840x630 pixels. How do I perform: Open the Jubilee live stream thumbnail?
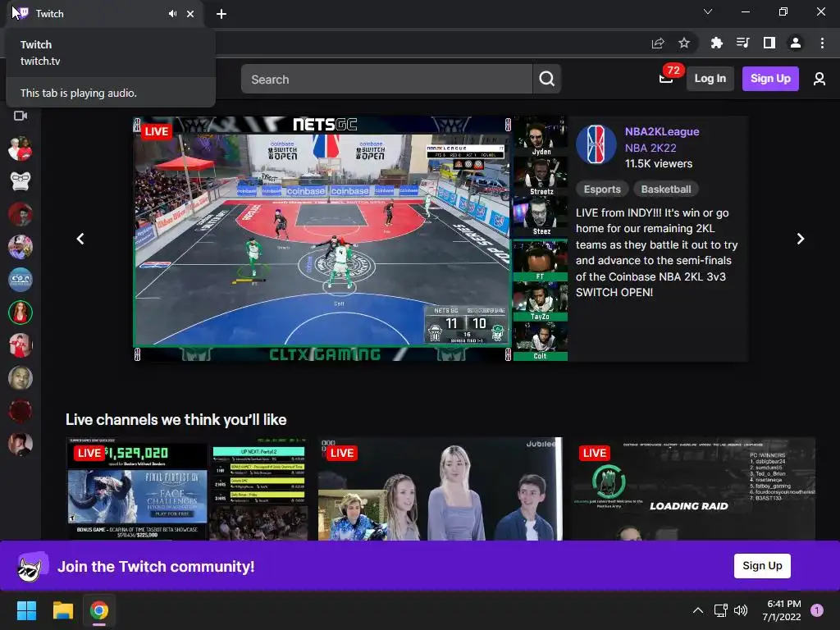click(441, 489)
